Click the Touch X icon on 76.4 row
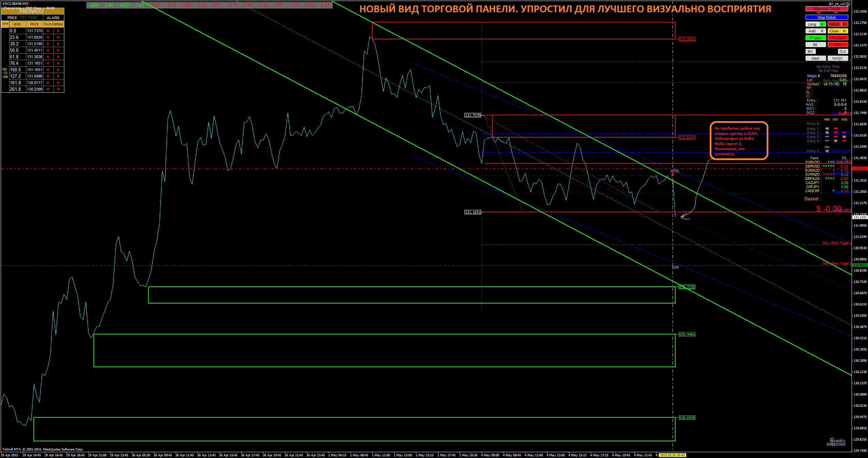The height and width of the screenshot is (458, 868). tap(48, 63)
